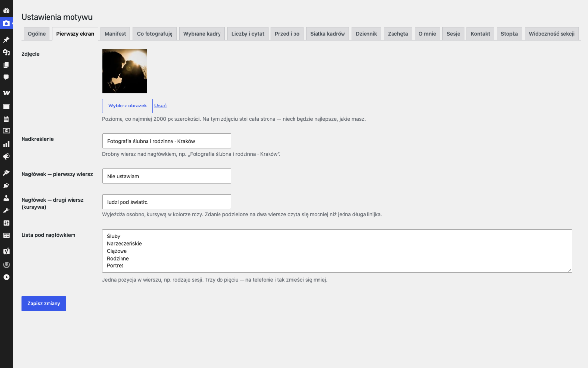
Task: Switch to the Ogólne tab
Action: coord(37,34)
